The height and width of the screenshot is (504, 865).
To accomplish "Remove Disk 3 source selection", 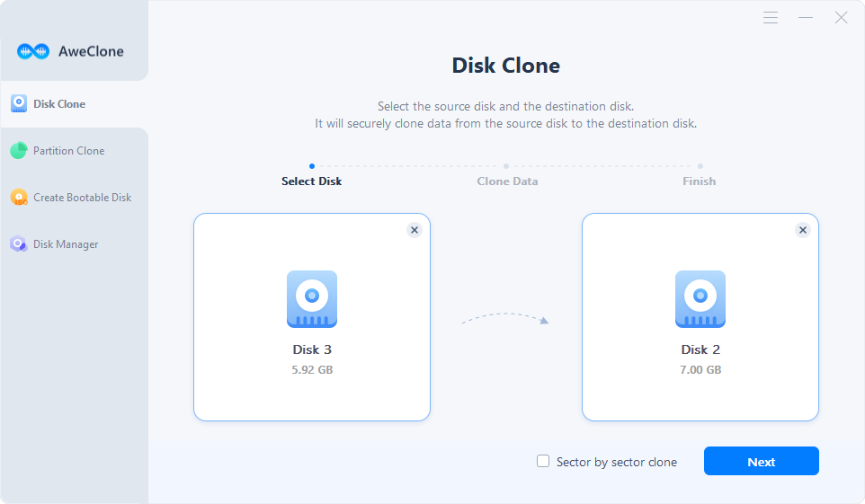I will (415, 230).
